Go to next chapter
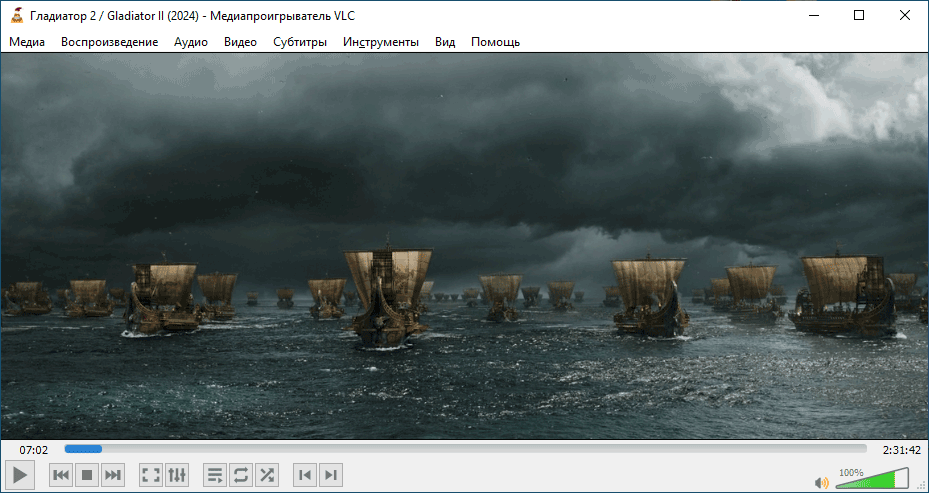The image size is (929, 493). [331, 475]
